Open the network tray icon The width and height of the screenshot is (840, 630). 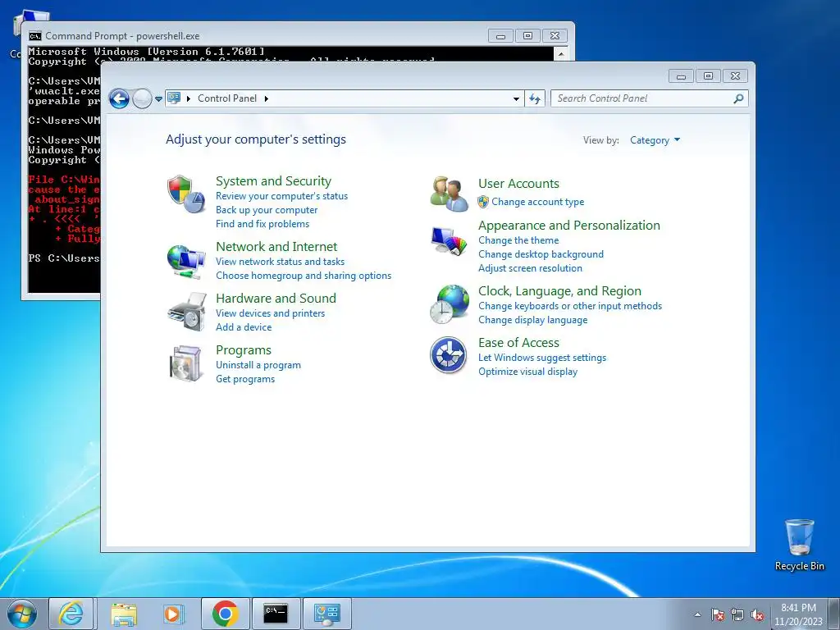click(737, 614)
